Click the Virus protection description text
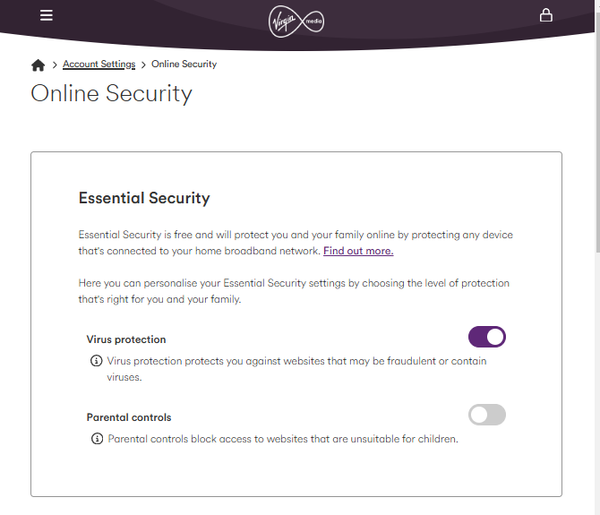Screen dimensions: 600x515 pyautogui.click(x=297, y=369)
